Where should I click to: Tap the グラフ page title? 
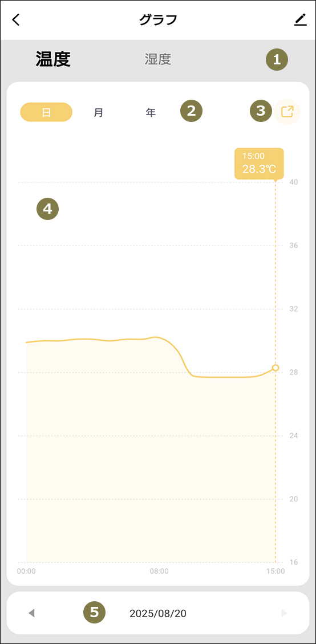pyautogui.click(x=158, y=20)
